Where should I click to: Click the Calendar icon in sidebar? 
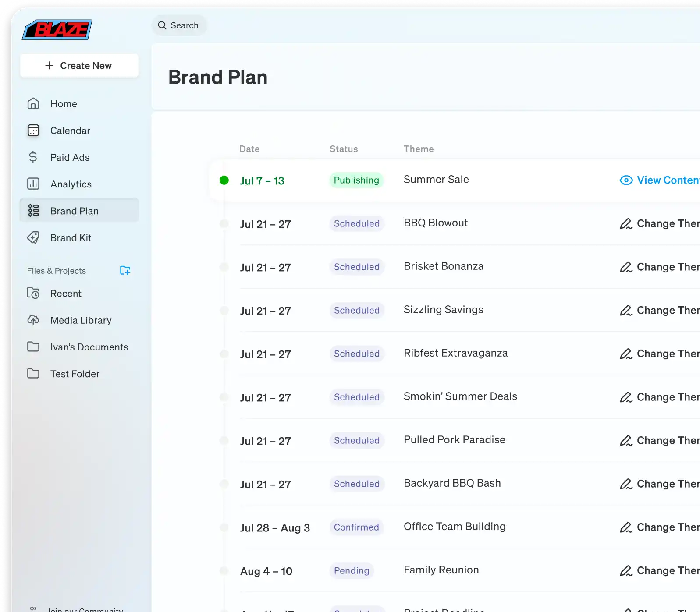pyautogui.click(x=33, y=131)
